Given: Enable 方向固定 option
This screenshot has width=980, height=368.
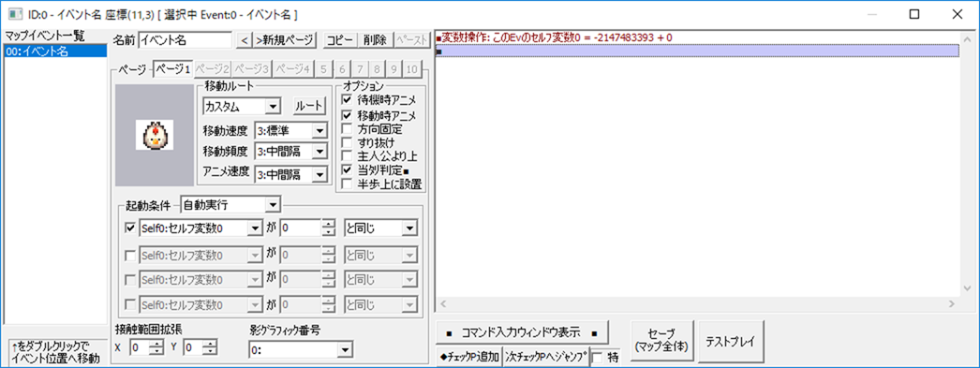Looking at the screenshot, I should coord(348,129).
